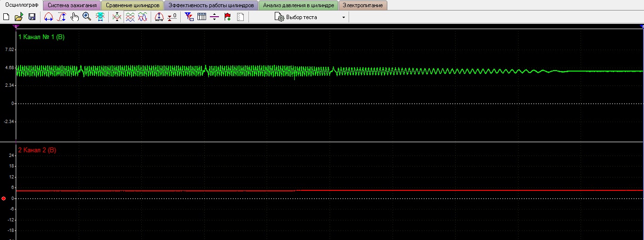644x240 pixels.
Task: Click the AUTO scale icon
Action: (x=159, y=17)
